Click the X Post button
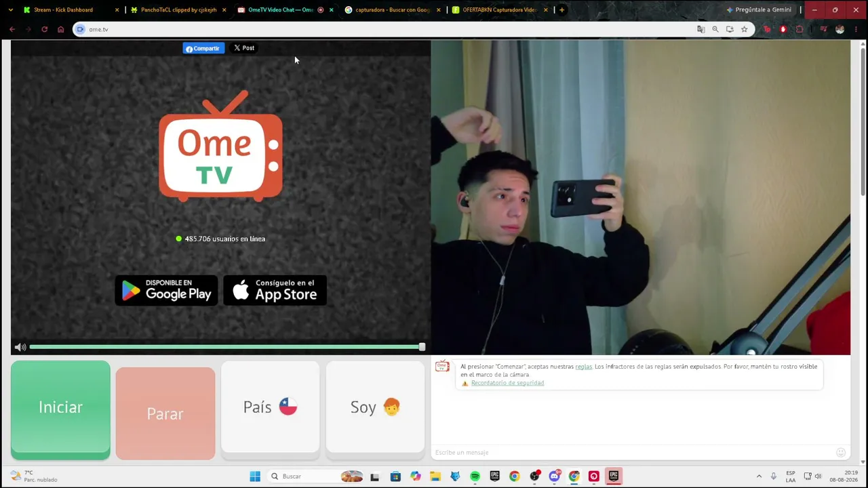Viewport: 868px width, 488px height. coord(244,48)
